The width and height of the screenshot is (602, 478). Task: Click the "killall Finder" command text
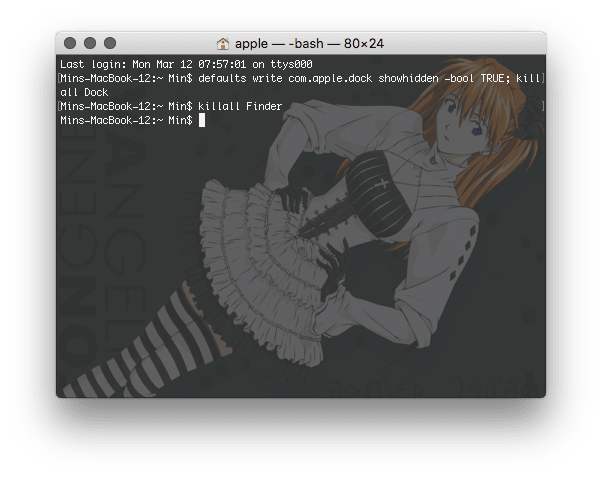(x=240, y=106)
